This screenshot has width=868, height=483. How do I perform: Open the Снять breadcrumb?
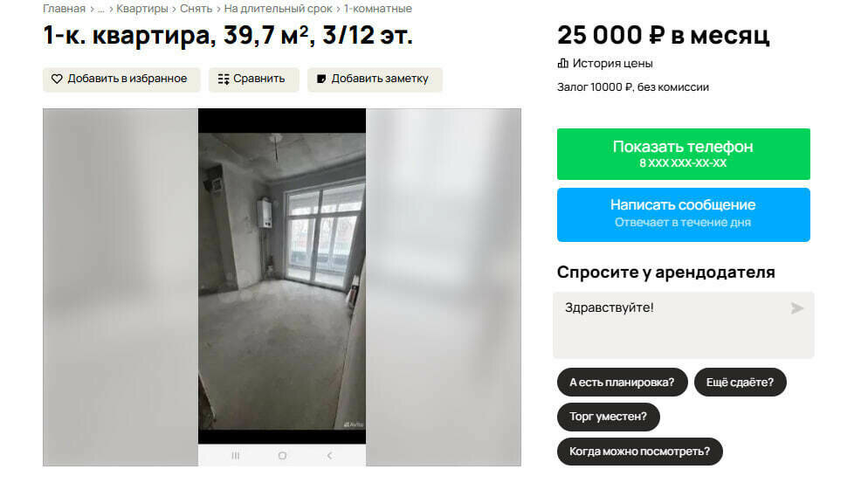[x=196, y=9]
